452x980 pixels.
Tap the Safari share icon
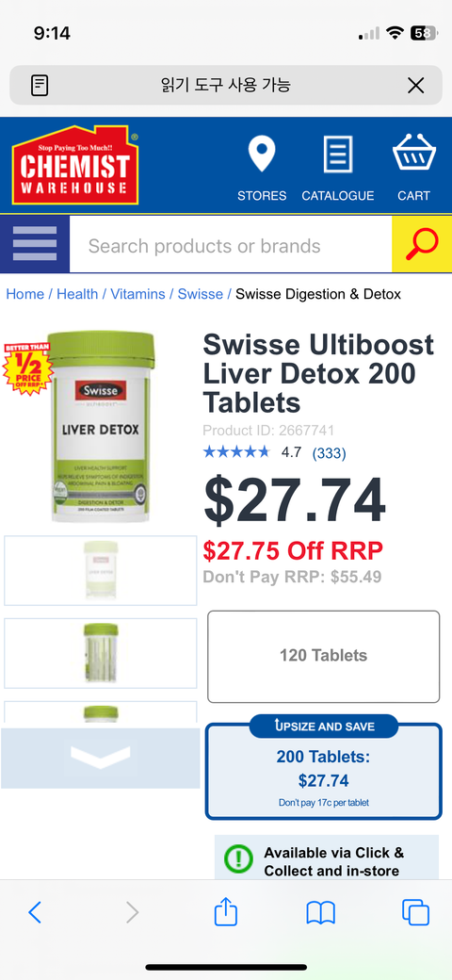pos(226,912)
